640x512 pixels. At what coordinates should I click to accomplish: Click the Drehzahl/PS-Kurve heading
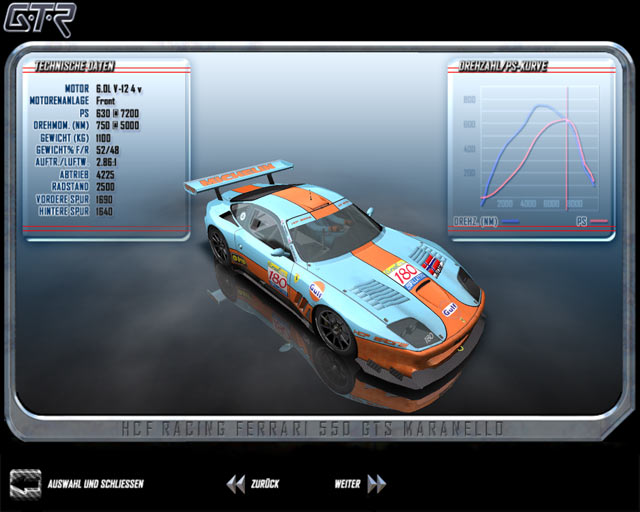[503, 66]
